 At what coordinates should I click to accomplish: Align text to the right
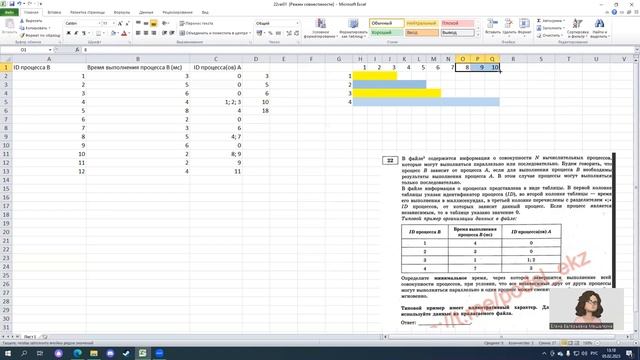point(153,33)
